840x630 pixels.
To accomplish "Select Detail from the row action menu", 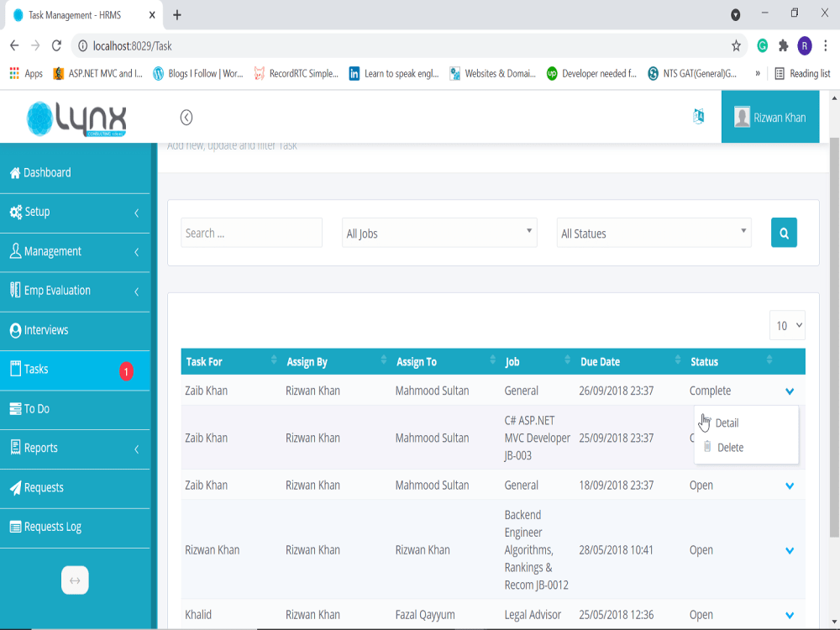I will 727,423.
